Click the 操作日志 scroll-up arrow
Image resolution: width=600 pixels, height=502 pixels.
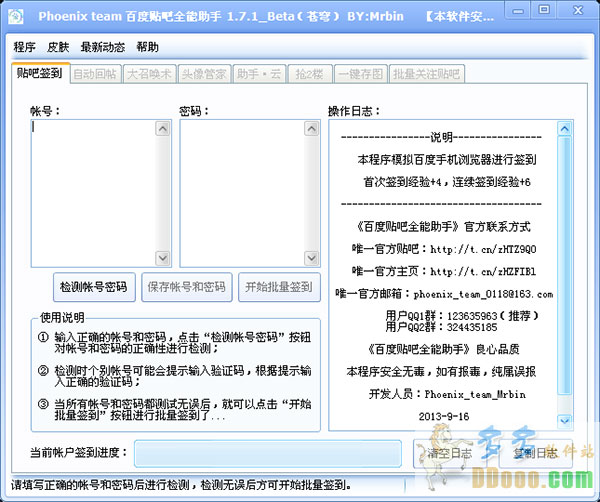564,129
